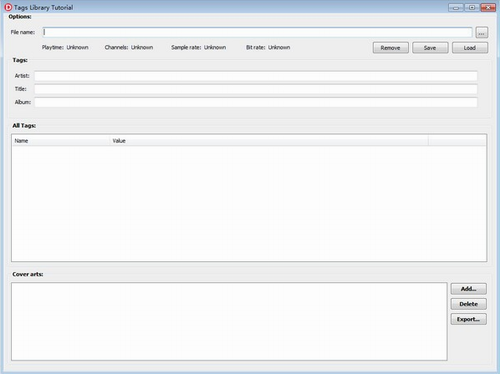Click the empty All Tags list area
The height and width of the screenshot is (374, 500).
[249, 203]
